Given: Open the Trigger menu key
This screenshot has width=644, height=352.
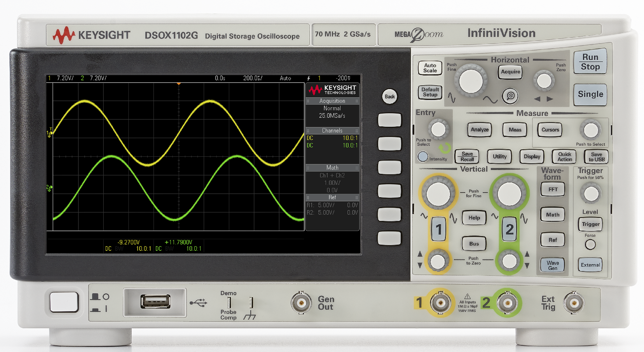Looking at the screenshot, I should (x=590, y=224).
